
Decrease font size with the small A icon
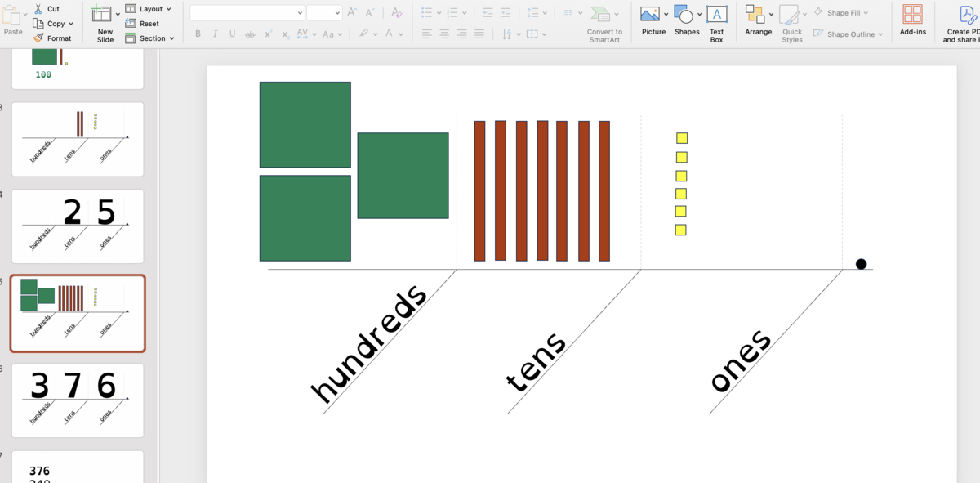[x=372, y=12]
